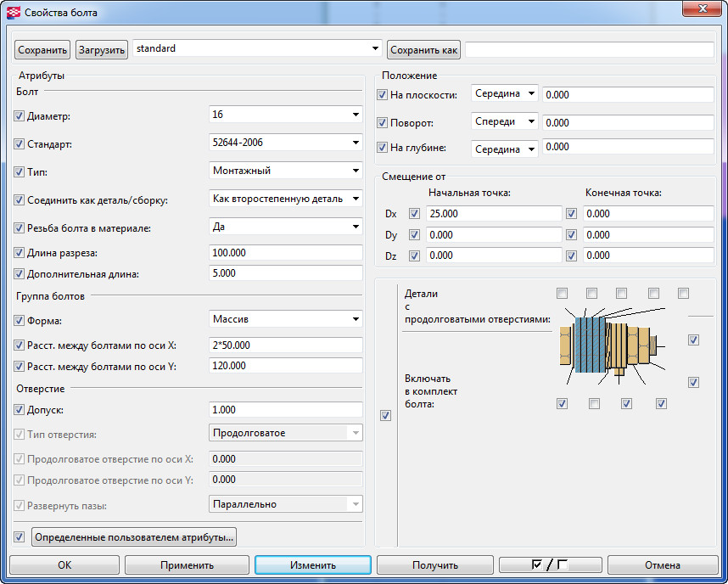This screenshot has width=728, height=584.
Task: Click the Изменить button
Action: [x=312, y=565]
